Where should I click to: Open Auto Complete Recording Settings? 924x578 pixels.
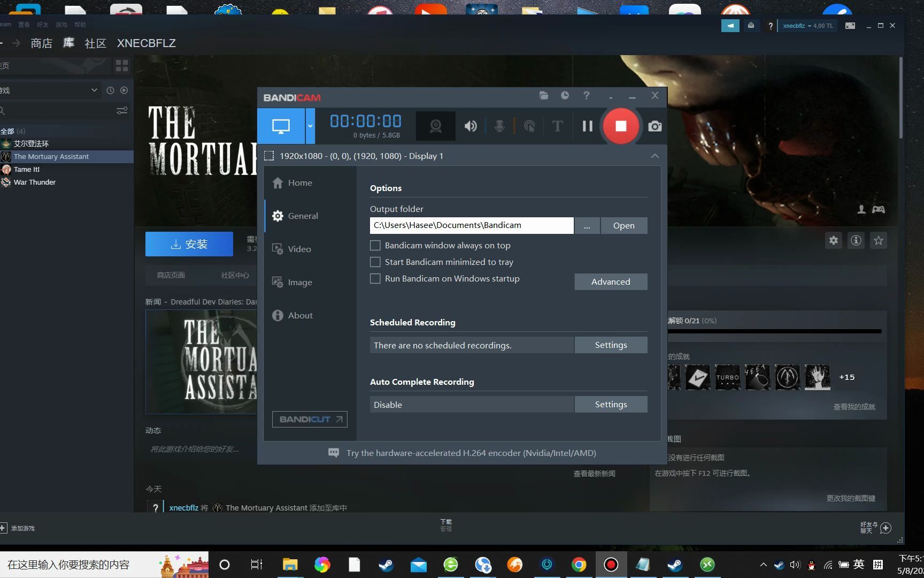point(611,404)
